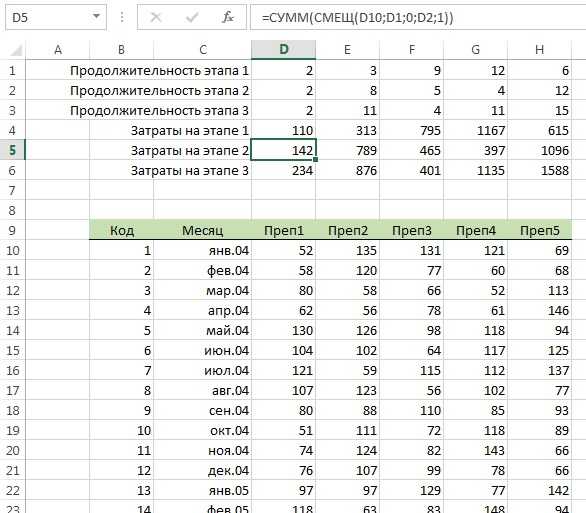Select column H header
586x513 pixels.
(539, 50)
